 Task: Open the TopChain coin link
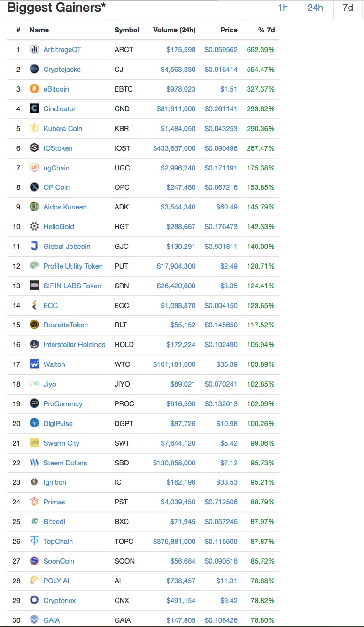(58, 541)
